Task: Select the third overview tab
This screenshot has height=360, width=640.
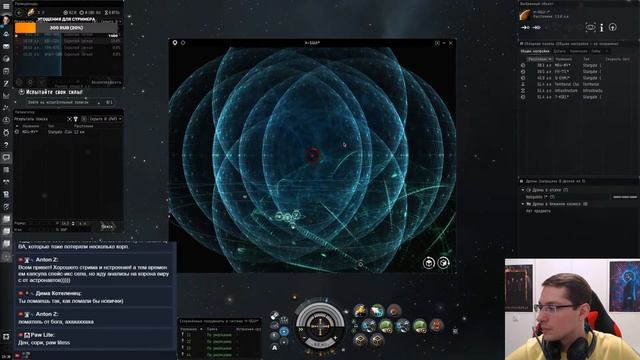Action: click(578, 51)
